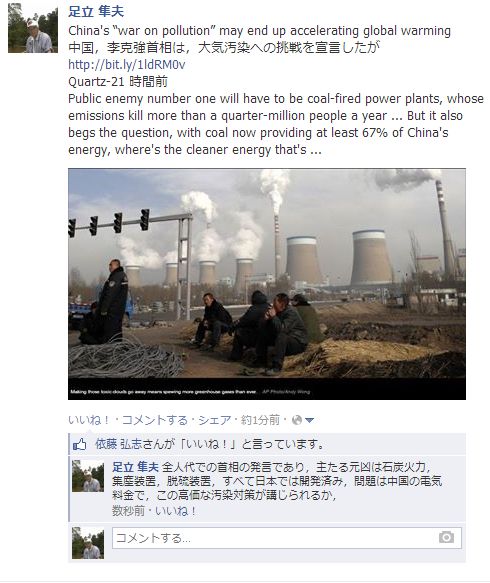490x583 pixels.
Task: Like the comment with いいね！
Action: point(175,511)
